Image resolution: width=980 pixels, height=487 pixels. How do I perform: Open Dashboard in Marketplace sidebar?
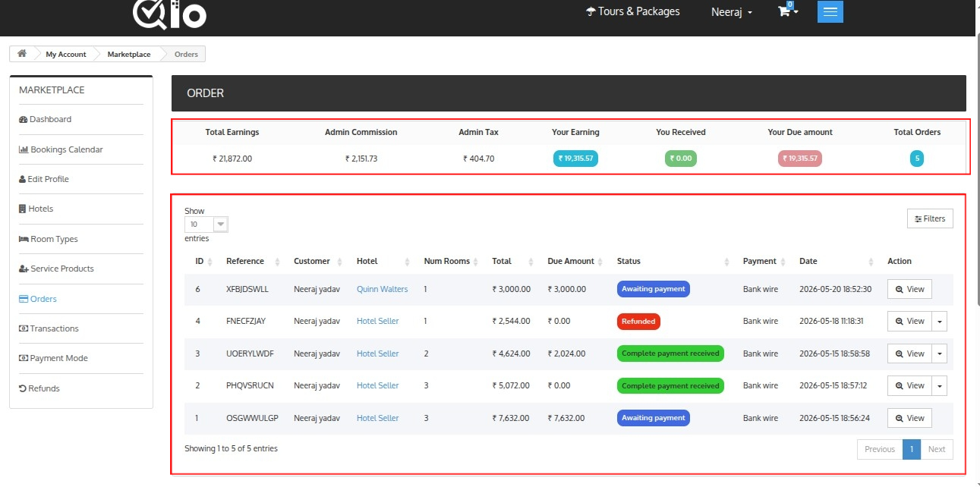point(45,119)
